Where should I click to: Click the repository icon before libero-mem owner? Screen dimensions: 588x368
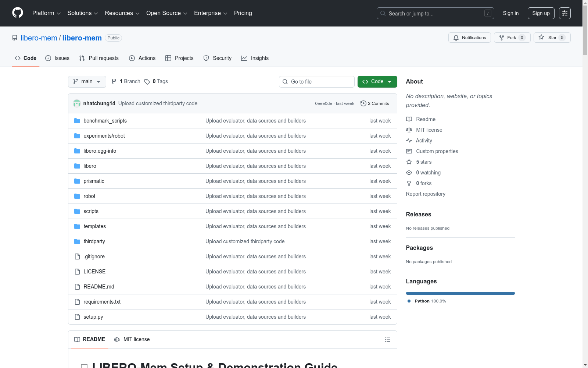tap(15, 38)
